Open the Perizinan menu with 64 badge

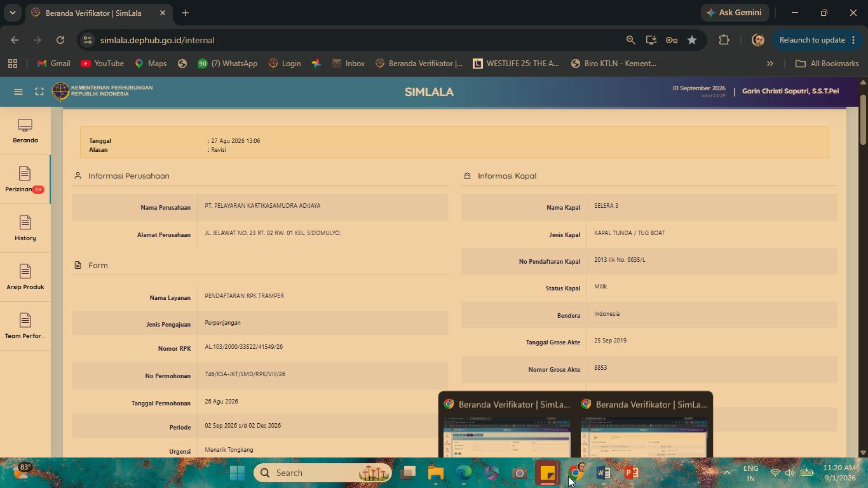[x=25, y=180]
